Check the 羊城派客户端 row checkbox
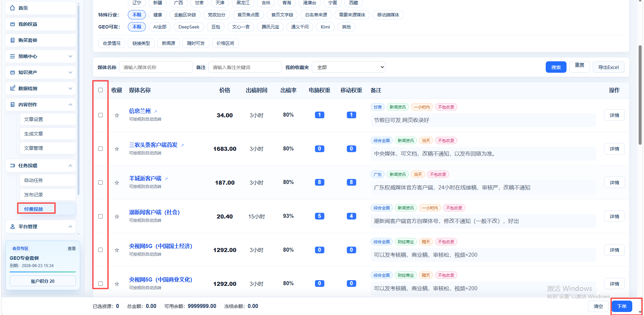This screenshot has height=315, width=644. coord(100,182)
